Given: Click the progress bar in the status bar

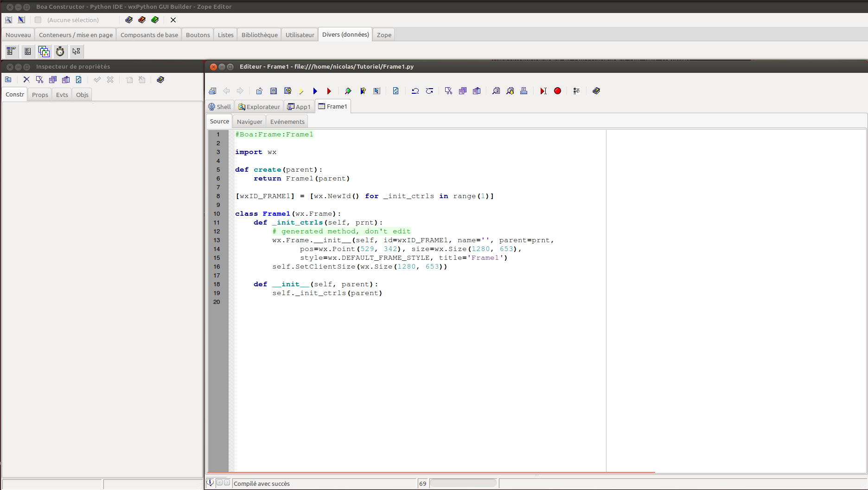Looking at the screenshot, I should [x=463, y=484].
